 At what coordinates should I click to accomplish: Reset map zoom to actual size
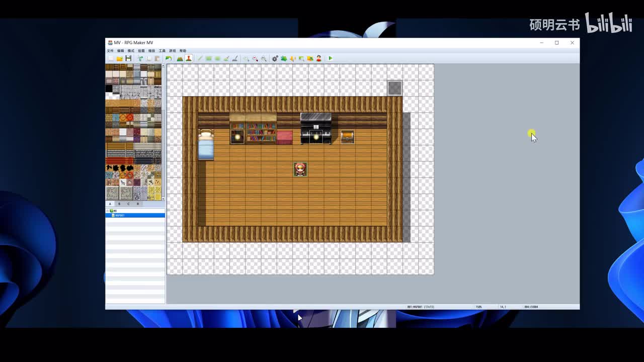coord(264,58)
